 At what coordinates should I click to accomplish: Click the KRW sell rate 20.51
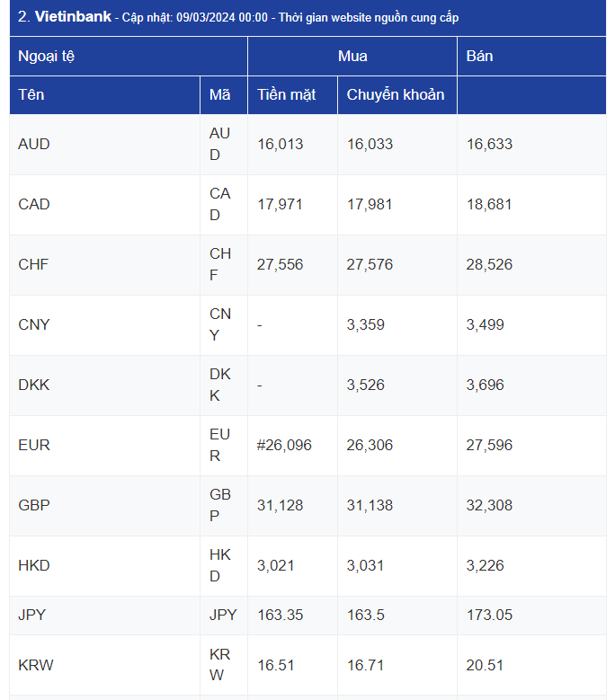point(485,665)
